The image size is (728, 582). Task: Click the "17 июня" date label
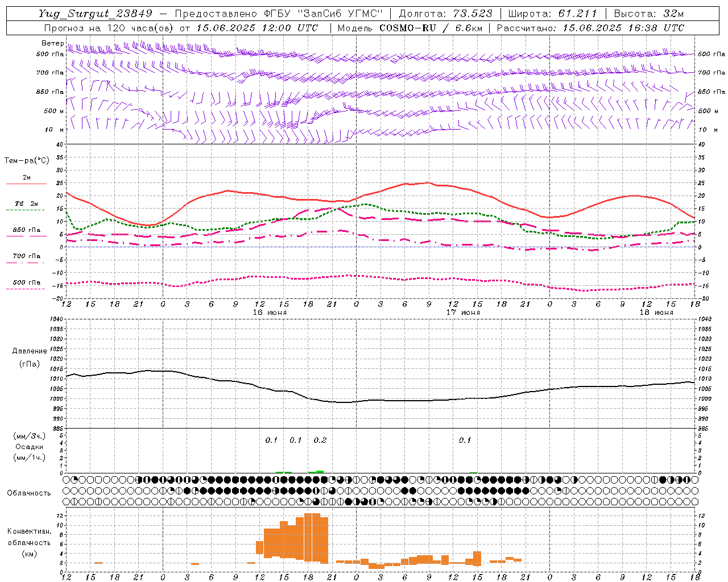click(x=462, y=313)
